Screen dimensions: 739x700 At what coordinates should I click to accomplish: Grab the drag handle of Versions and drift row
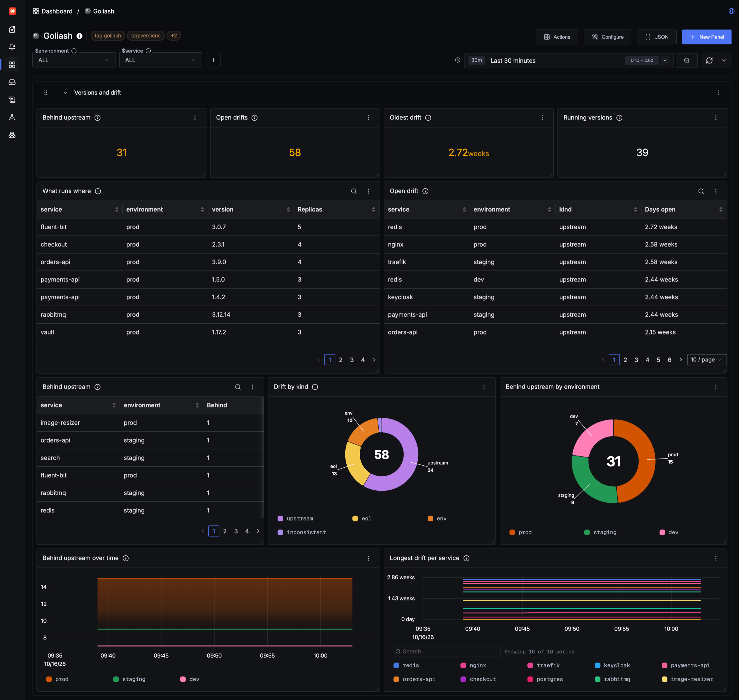pos(46,93)
